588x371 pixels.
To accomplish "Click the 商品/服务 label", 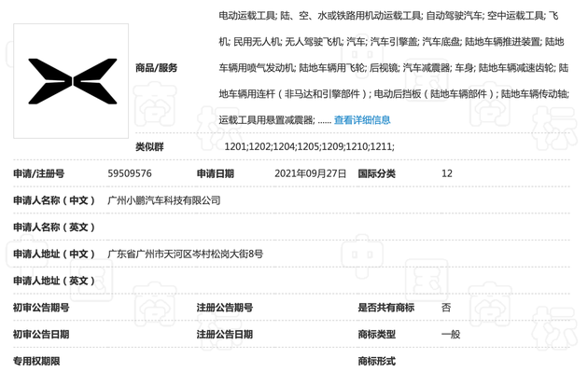I will 157,68.
